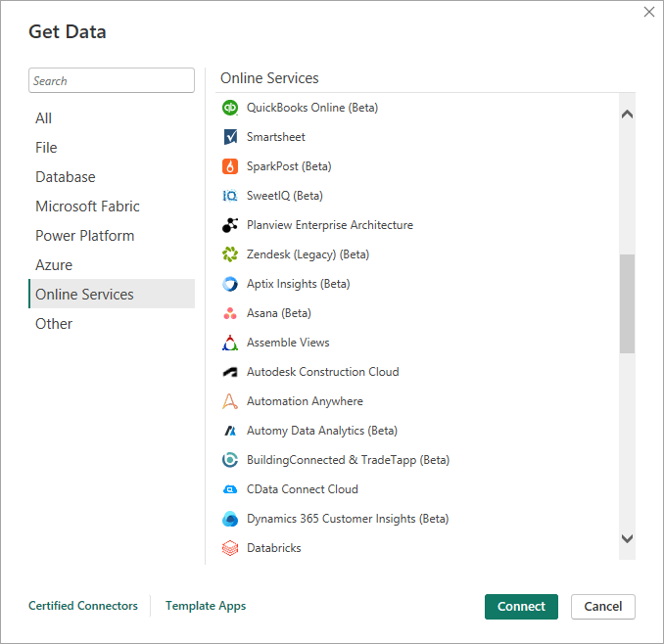Select Planview Enterprise Architecture text
This screenshot has height=644, width=664.
click(330, 225)
